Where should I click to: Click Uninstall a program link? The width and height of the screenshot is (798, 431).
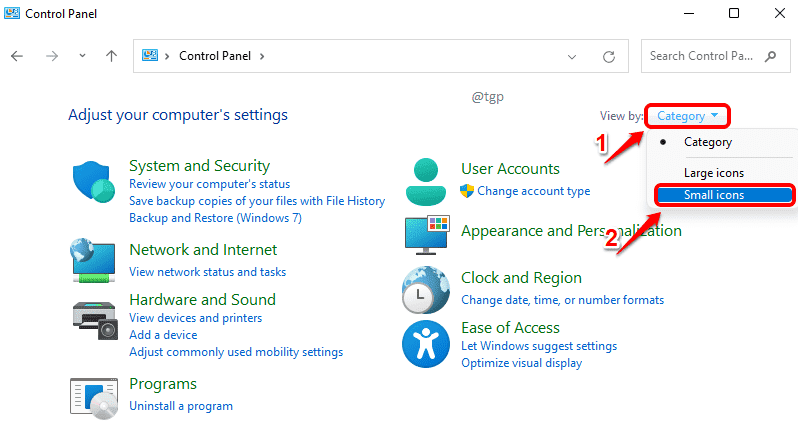[181, 406]
